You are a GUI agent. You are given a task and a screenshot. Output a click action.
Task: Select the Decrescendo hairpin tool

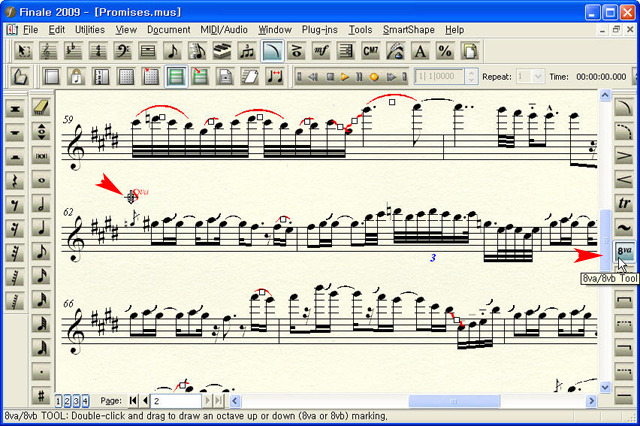tap(624, 156)
